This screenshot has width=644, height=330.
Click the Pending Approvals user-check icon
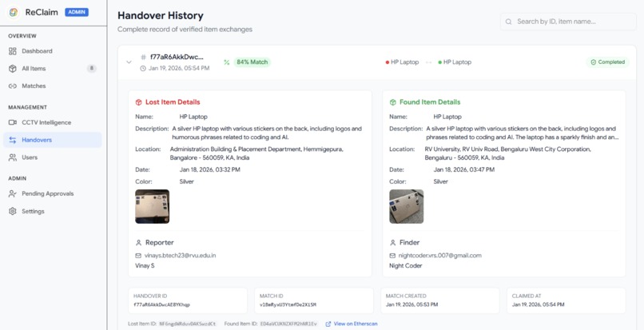[x=13, y=193]
